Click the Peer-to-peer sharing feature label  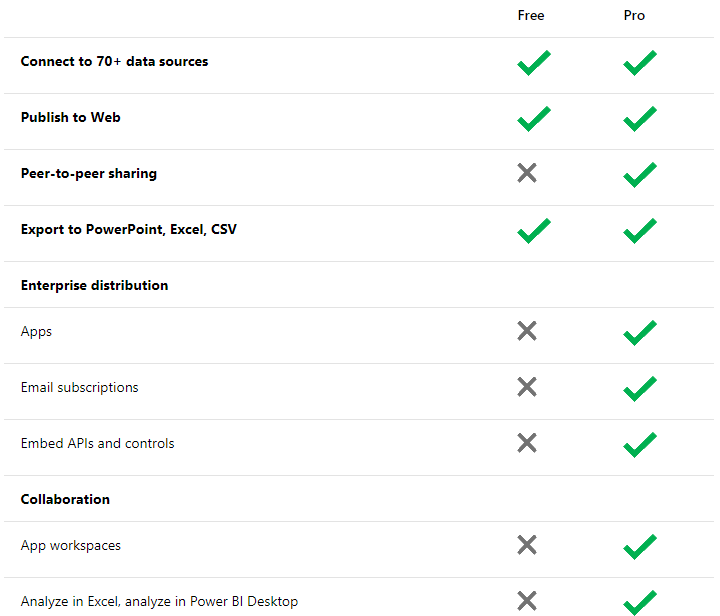coord(88,173)
